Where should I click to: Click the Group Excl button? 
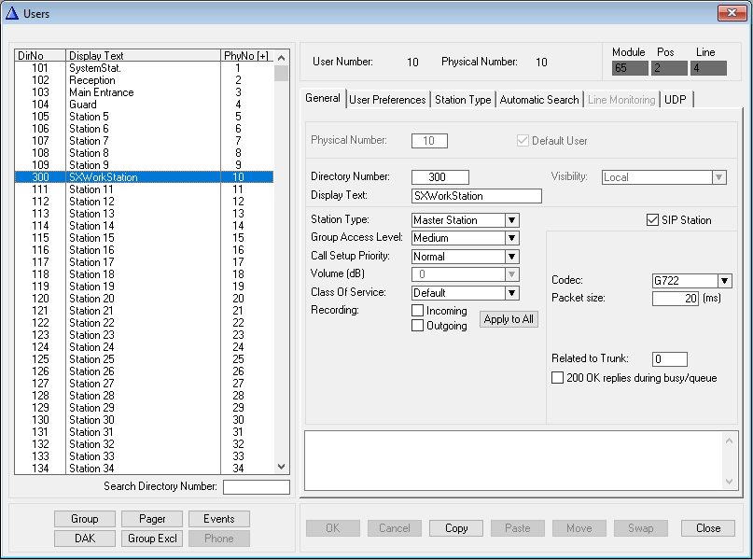(155, 539)
